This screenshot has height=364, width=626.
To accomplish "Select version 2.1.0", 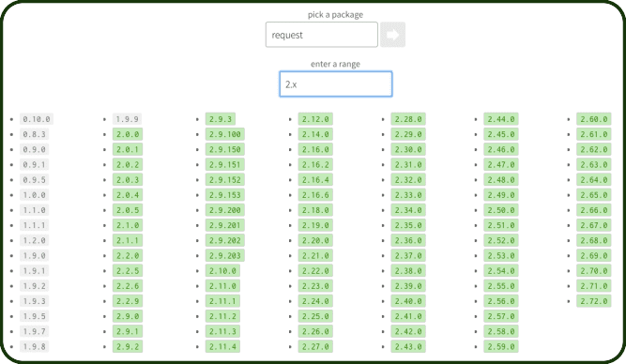I will pyautogui.click(x=128, y=225).
